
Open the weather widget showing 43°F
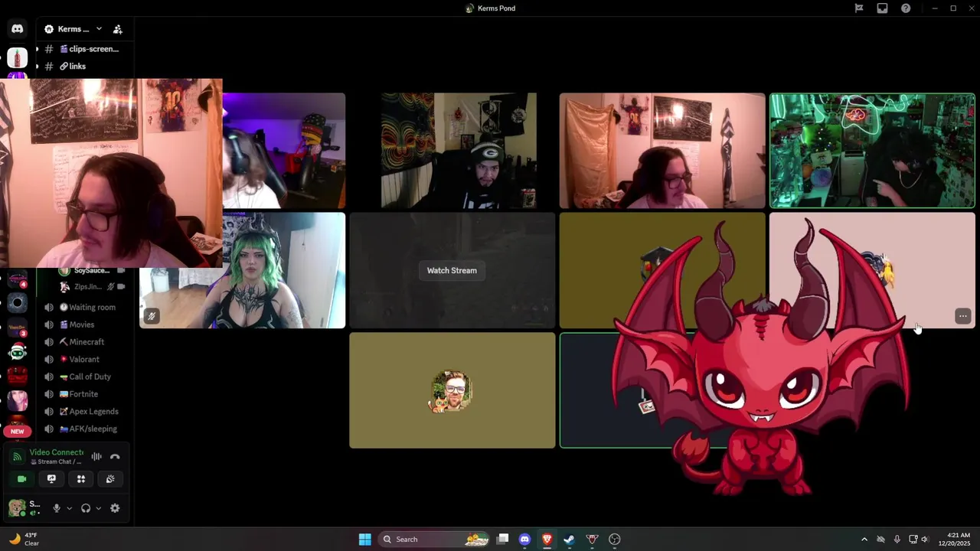23,540
